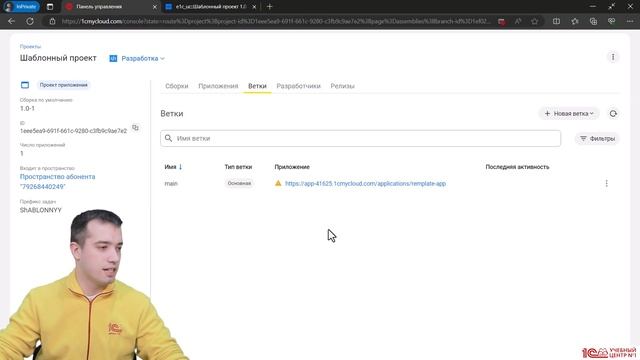This screenshot has height=360, width=640.
Task: Open the three-dot menu of the main branch row
Action: [x=607, y=183]
